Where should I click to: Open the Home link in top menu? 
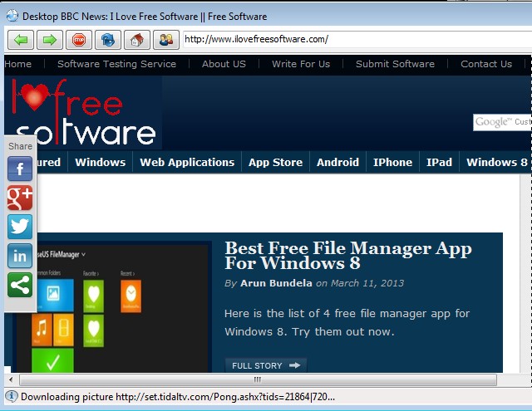(18, 64)
